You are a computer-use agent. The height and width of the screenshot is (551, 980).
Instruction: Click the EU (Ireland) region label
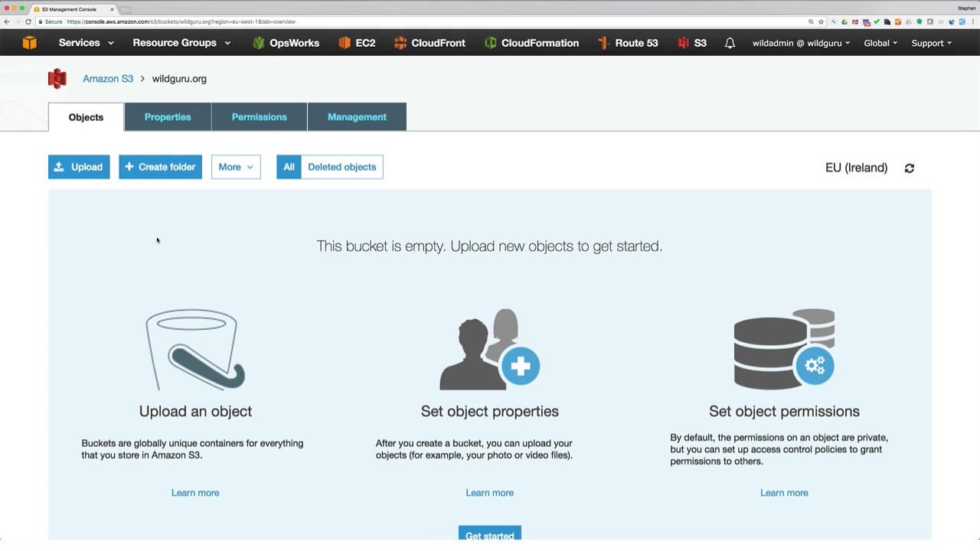[856, 168]
